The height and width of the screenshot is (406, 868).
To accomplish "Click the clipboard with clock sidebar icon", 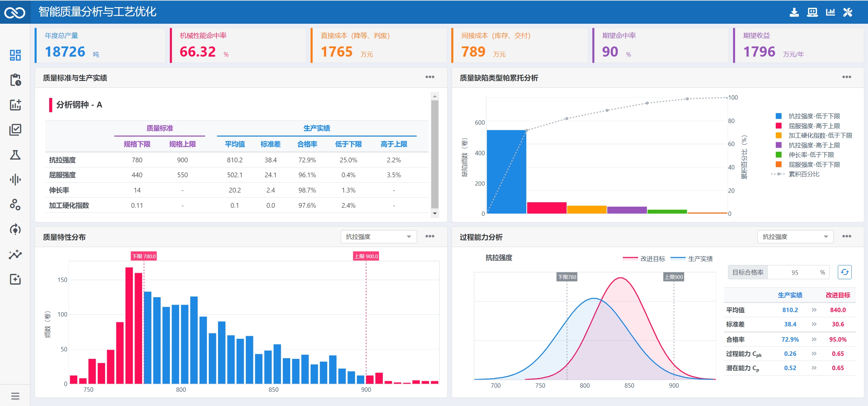I will pos(15,80).
